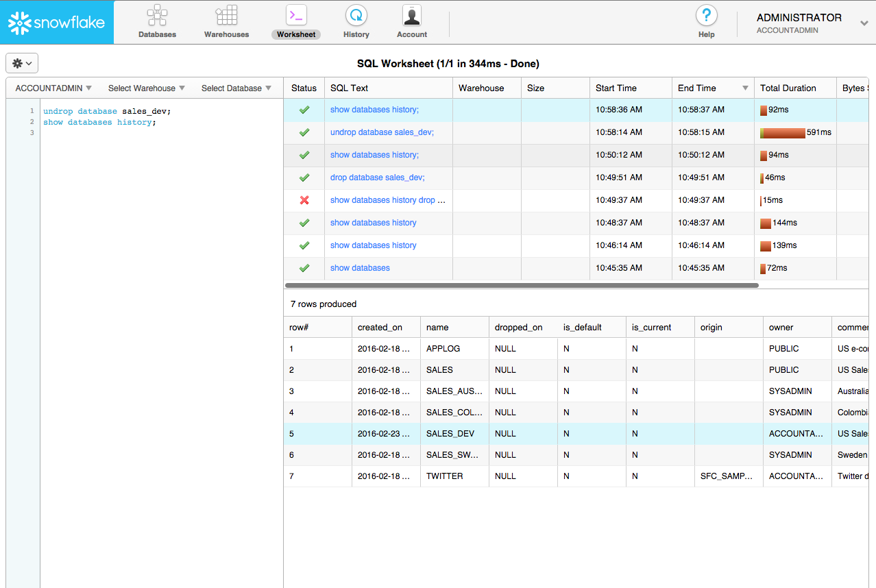Screen dimensions: 876x588
Task: Click the green check for drop database sales_dev
Action: (x=304, y=177)
